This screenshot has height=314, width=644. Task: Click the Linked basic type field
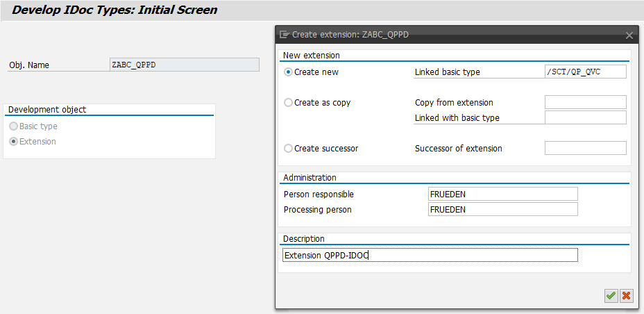tap(585, 72)
